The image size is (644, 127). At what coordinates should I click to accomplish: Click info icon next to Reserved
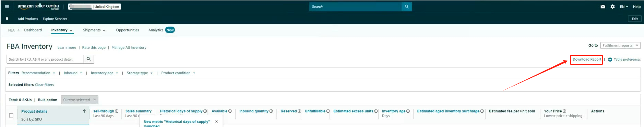299,111
